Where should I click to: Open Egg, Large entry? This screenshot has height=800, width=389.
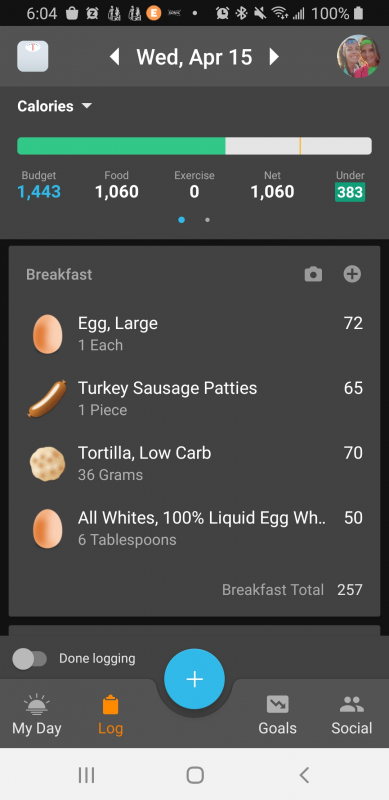(x=194, y=334)
